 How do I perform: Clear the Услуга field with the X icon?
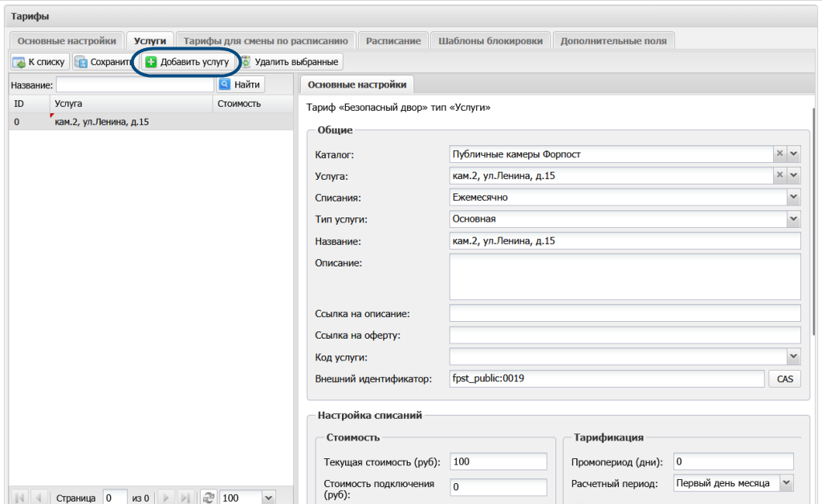point(779,175)
